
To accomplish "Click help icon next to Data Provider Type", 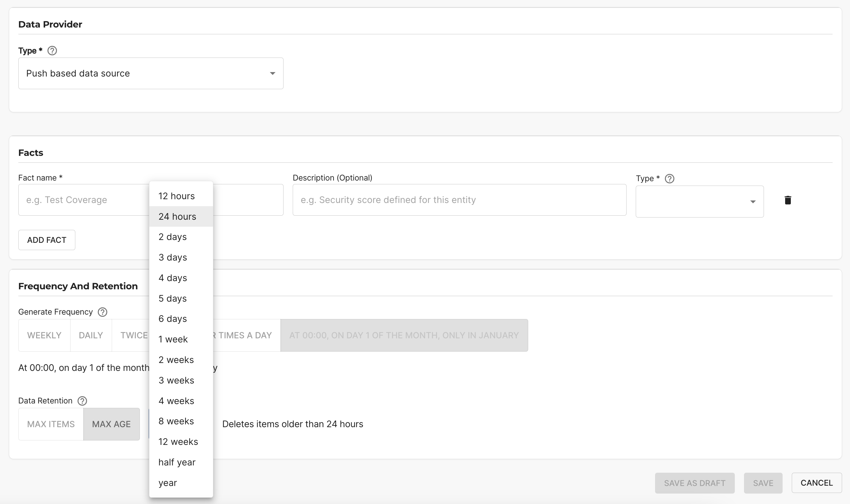I will pos(52,51).
